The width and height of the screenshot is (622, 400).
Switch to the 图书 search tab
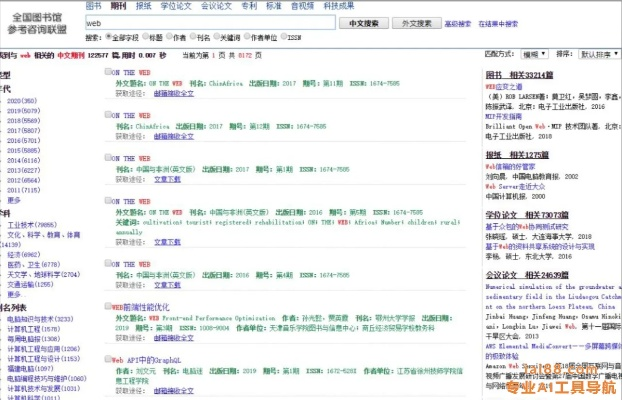(x=94, y=6)
